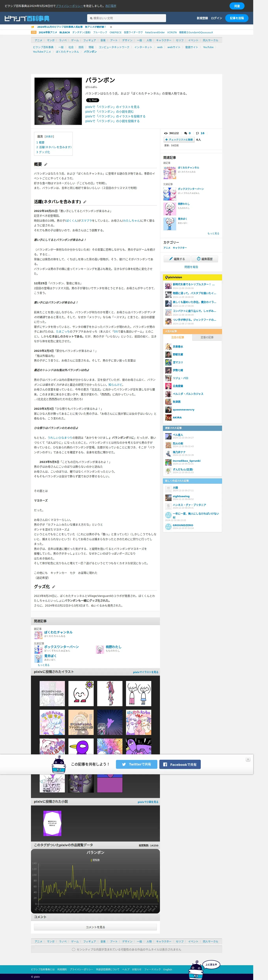
Task: Click the 同意 button in cookie notice
Action: tap(237, 6)
